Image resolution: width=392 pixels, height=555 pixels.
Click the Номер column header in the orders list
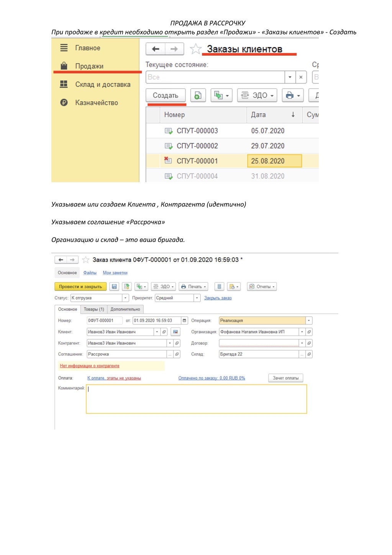(x=203, y=115)
